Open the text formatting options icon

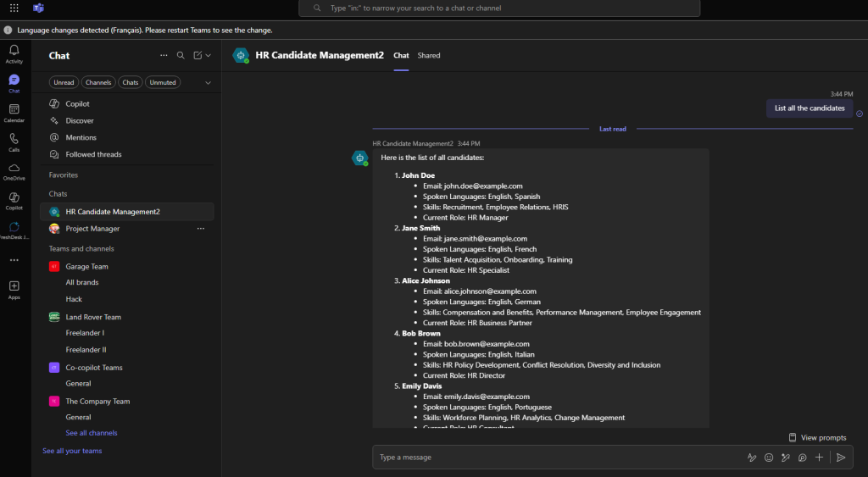click(x=751, y=458)
